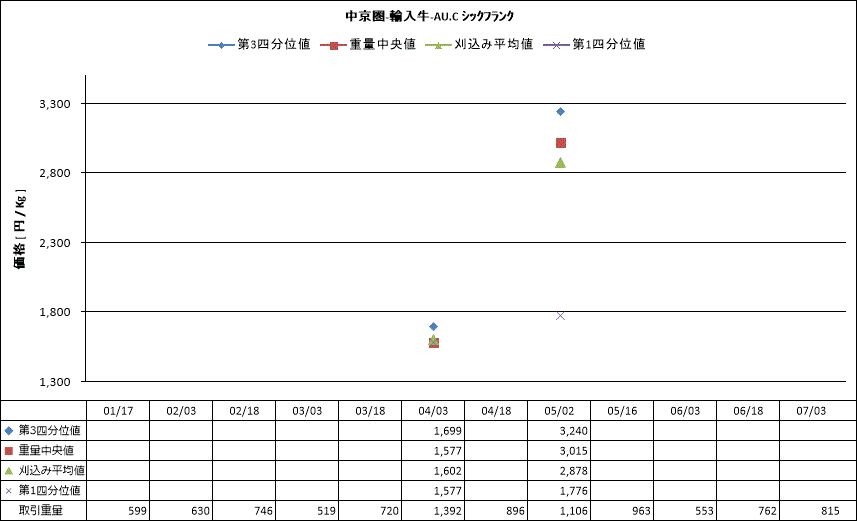This screenshot has height=521, width=857.
Task: Click the y-axis label 2,300
Action: [x=55, y=243]
